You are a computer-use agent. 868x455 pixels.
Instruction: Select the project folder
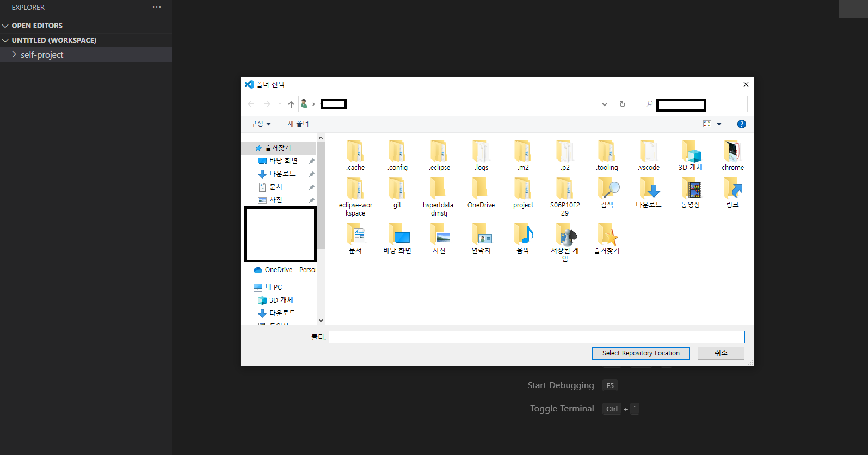pyautogui.click(x=523, y=193)
